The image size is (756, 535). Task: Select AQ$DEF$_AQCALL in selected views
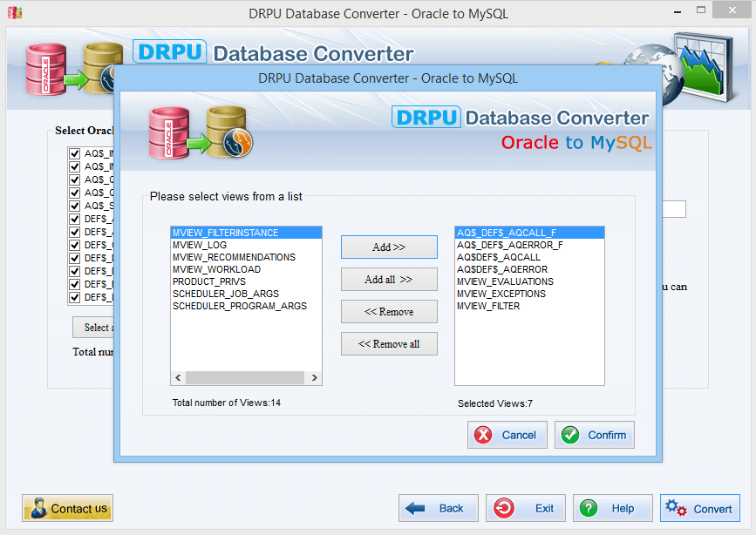pos(529,257)
